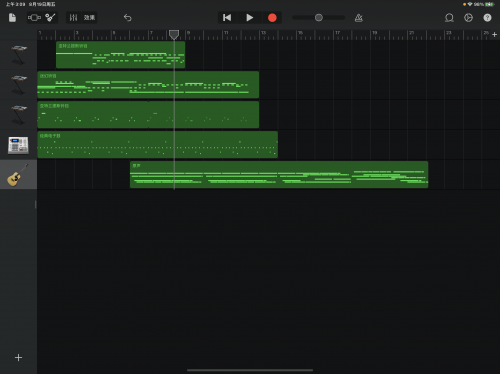Open the loop browser
Viewport: 500px width, 374px height.
[449, 18]
